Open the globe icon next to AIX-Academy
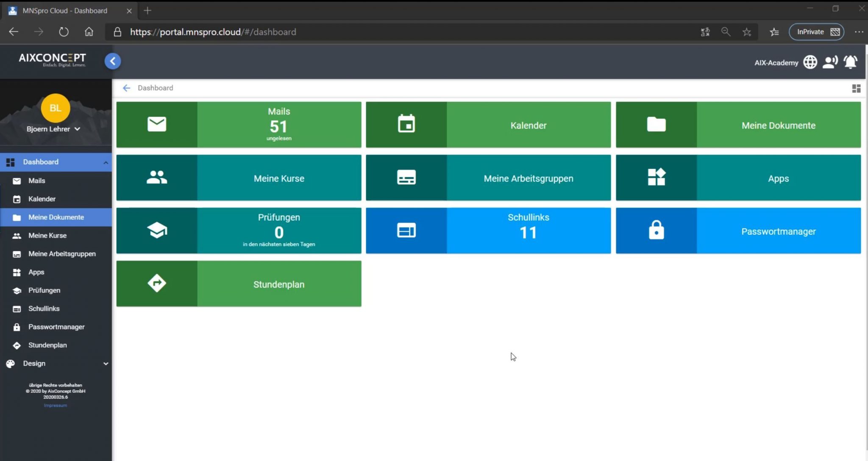The width and height of the screenshot is (868, 461). pyautogui.click(x=810, y=62)
